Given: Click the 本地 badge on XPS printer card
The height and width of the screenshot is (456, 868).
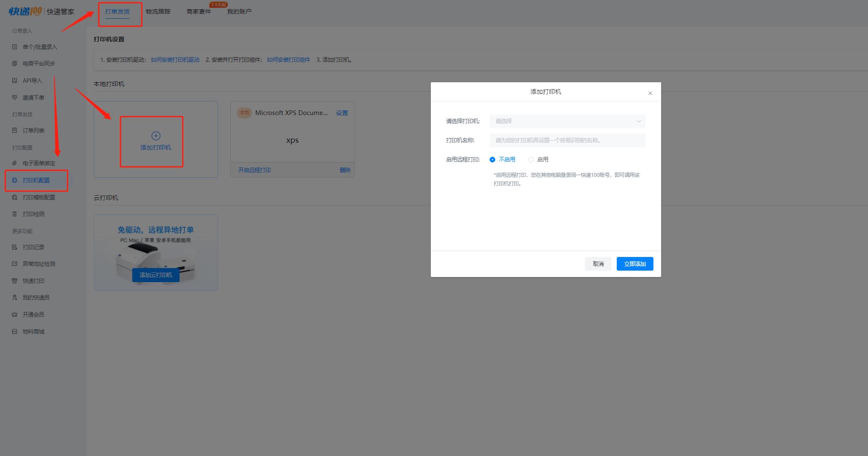Looking at the screenshot, I should [244, 113].
